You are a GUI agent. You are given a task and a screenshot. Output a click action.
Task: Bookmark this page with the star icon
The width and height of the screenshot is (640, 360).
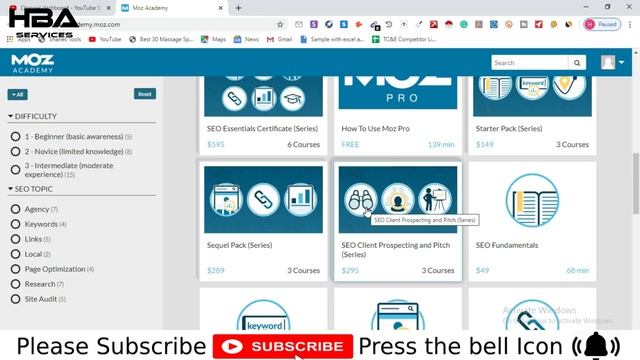click(280, 24)
